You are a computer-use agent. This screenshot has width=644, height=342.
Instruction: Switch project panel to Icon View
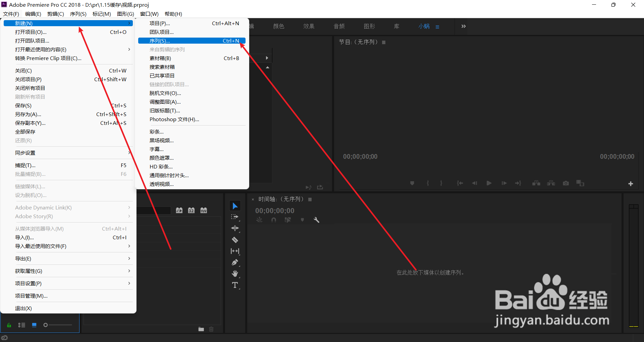pos(34,325)
